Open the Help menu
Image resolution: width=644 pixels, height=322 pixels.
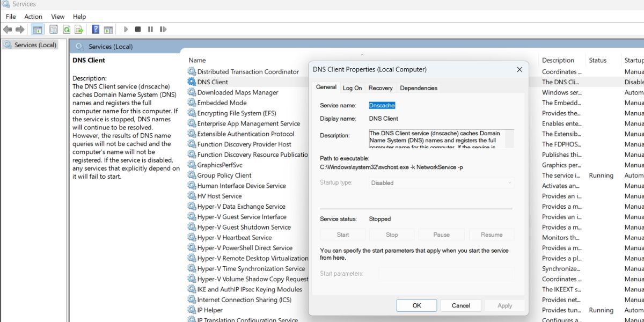click(79, 17)
